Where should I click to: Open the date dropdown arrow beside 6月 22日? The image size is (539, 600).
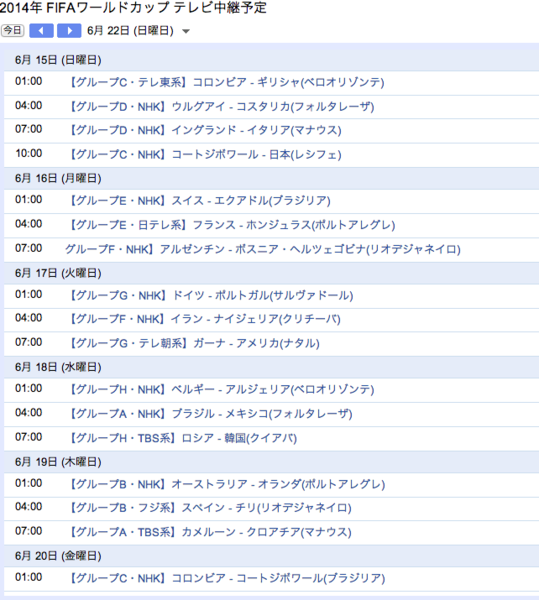186,31
